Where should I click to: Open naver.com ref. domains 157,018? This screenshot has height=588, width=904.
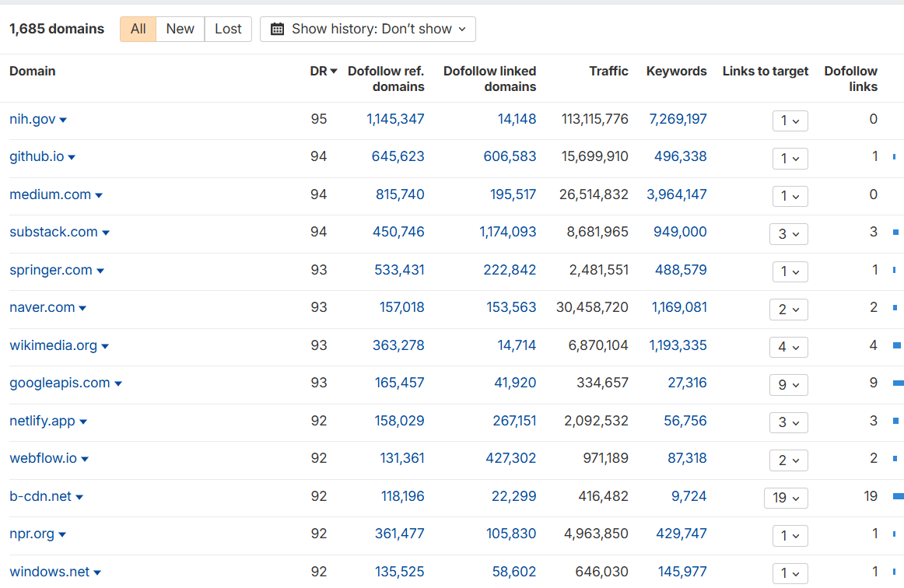click(x=402, y=308)
